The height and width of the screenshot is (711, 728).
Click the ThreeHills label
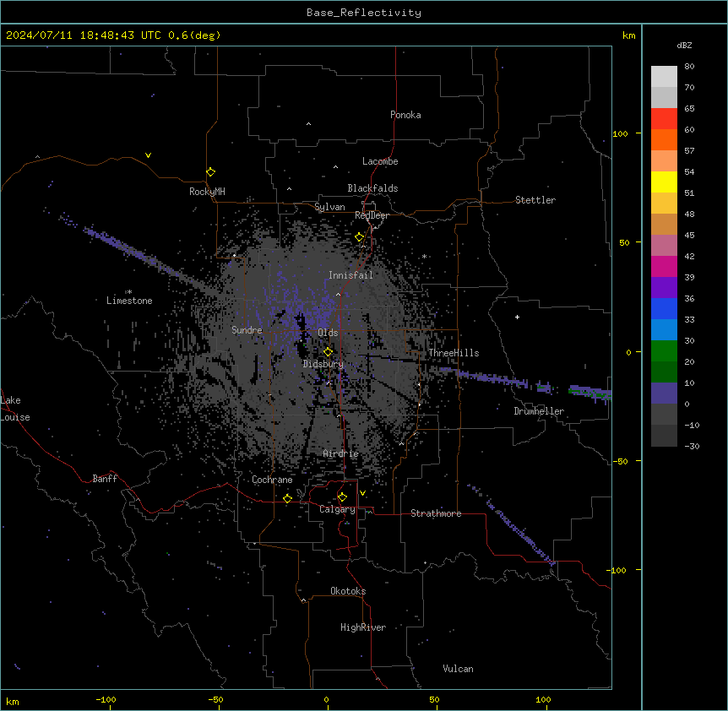click(x=454, y=353)
